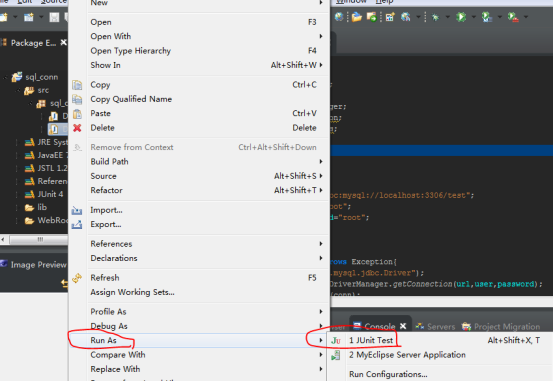This screenshot has width=554, height=381.
Task: Open dropdown next to the globe-with-dropdown toolbar icon
Action: pos(418,17)
